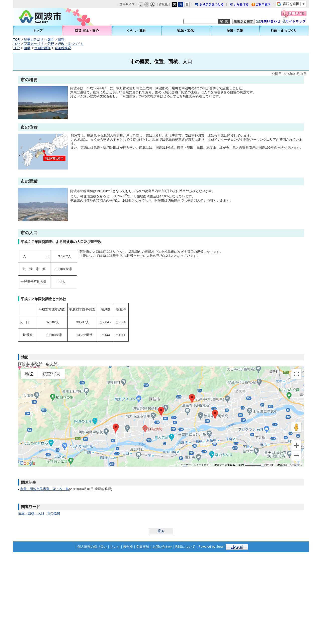Image resolution: width=322 pixels, height=644 pixels.
Task: Open the トップ navigation tab
Action: click(x=38, y=31)
